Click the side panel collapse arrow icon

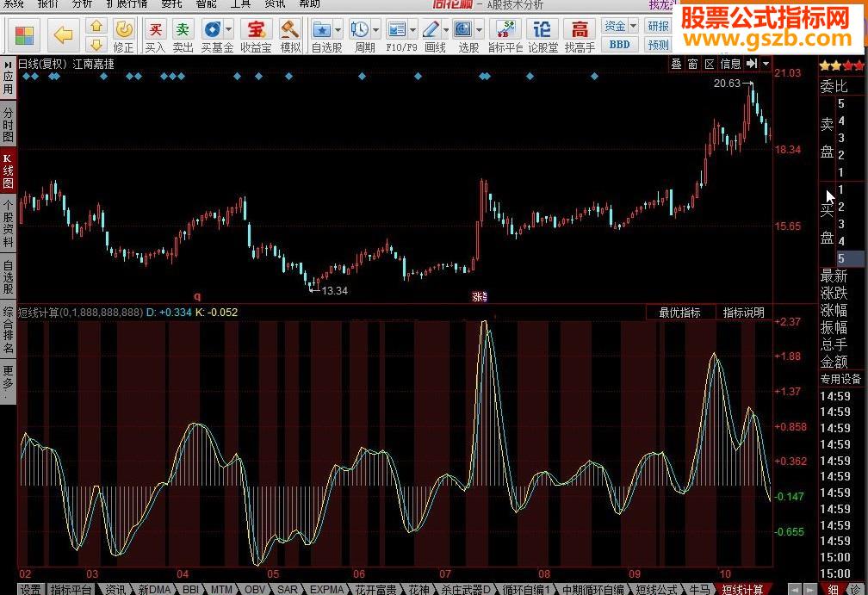coord(752,65)
